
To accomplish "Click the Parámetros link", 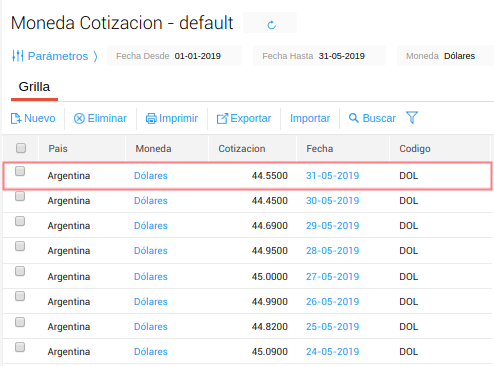I will [x=58, y=56].
